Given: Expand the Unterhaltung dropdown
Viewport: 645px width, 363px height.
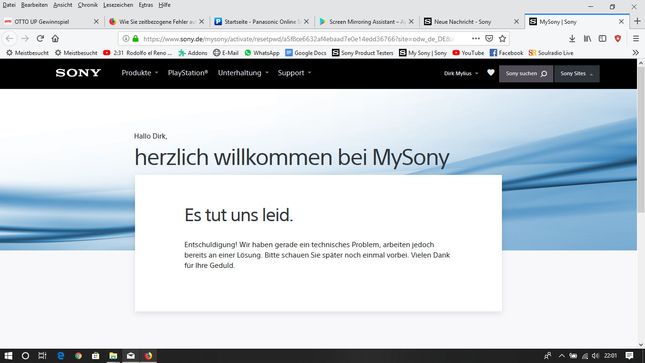Looking at the screenshot, I should pos(243,73).
